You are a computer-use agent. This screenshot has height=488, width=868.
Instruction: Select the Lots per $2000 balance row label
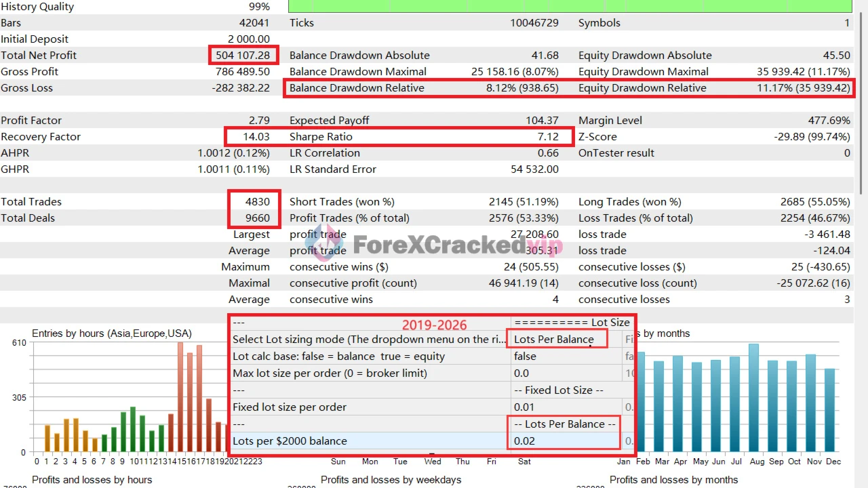click(x=290, y=441)
